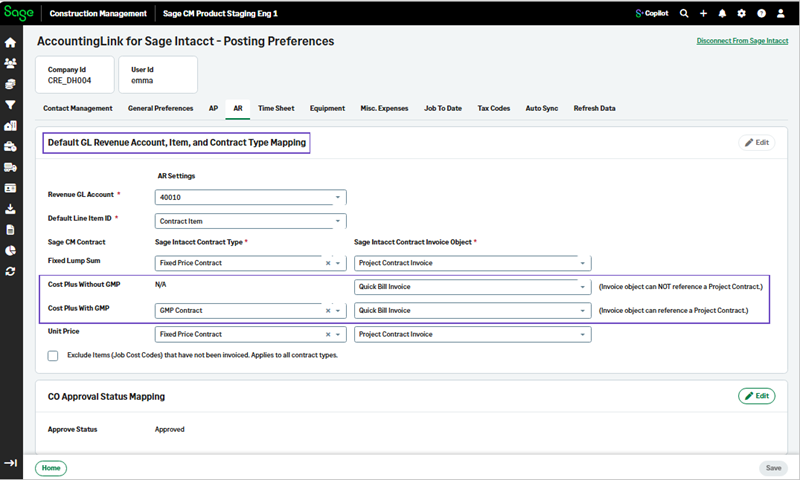Viewport: 800px width, 480px height.
Task: Open the notifications bell
Action: (722, 14)
